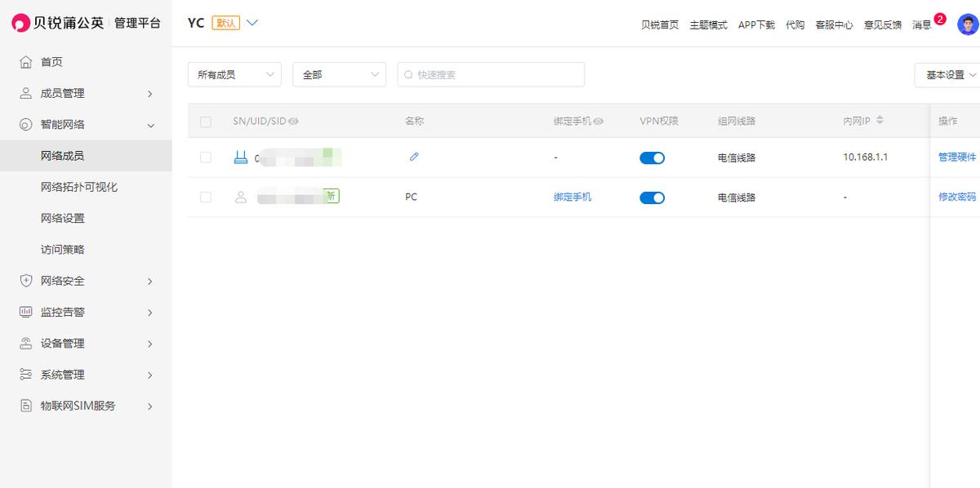980x488 pixels.
Task: Open the 所有成员 member filter dropdown
Action: (x=234, y=74)
